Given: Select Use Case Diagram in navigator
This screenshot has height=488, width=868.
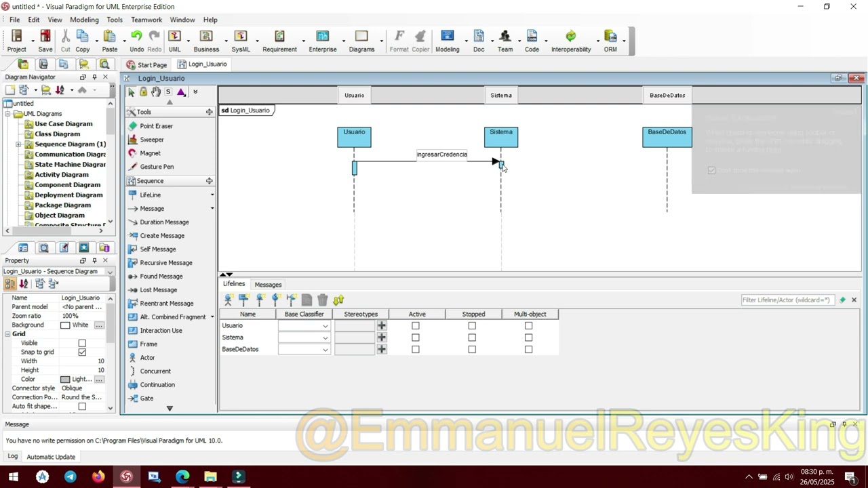Looking at the screenshot, I should click(x=64, y=124).
